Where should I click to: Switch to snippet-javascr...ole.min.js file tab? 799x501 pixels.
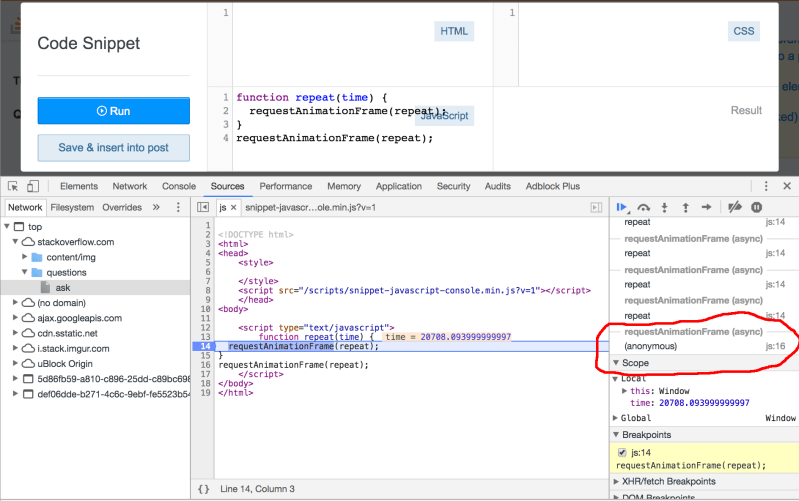click(310, 207)
